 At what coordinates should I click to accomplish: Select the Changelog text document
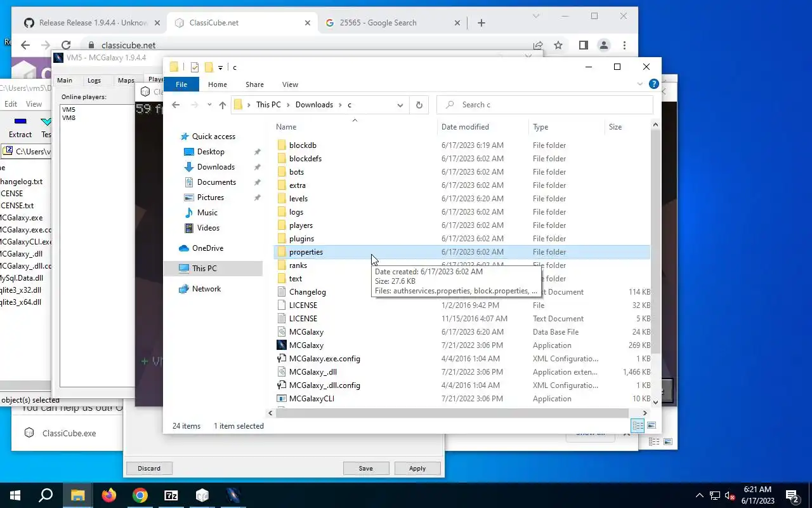(307, 292)
